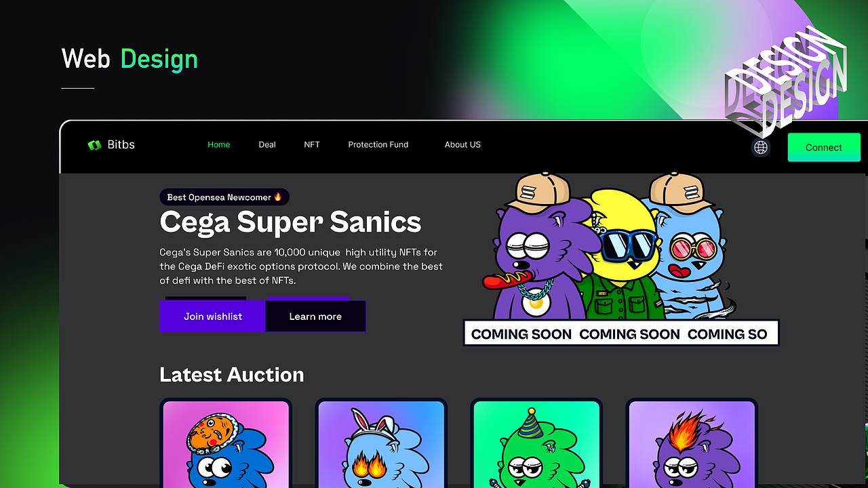
Task: Click the Learn more button
Action: (x=315, y=317)
